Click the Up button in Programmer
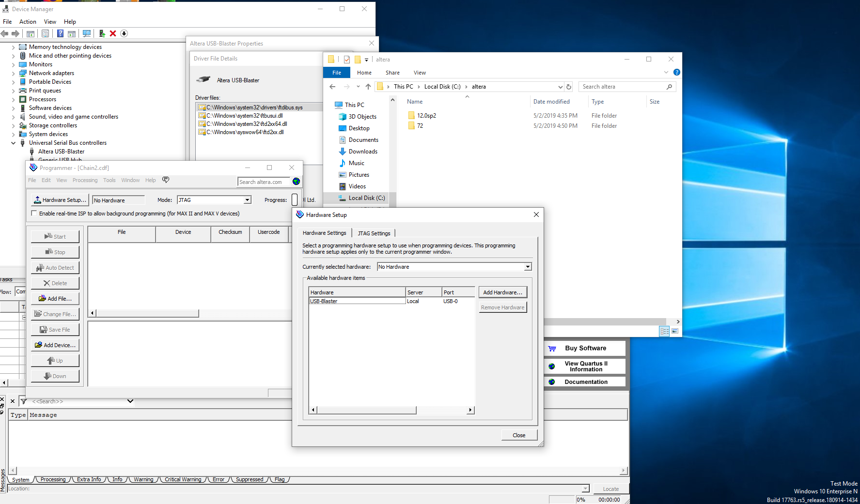The image size is (860, 504). (55, 361)
